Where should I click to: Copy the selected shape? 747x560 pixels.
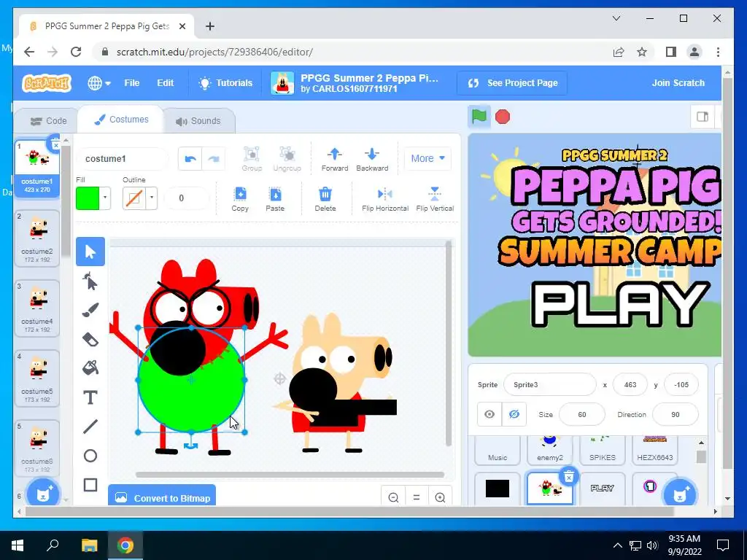240,199
